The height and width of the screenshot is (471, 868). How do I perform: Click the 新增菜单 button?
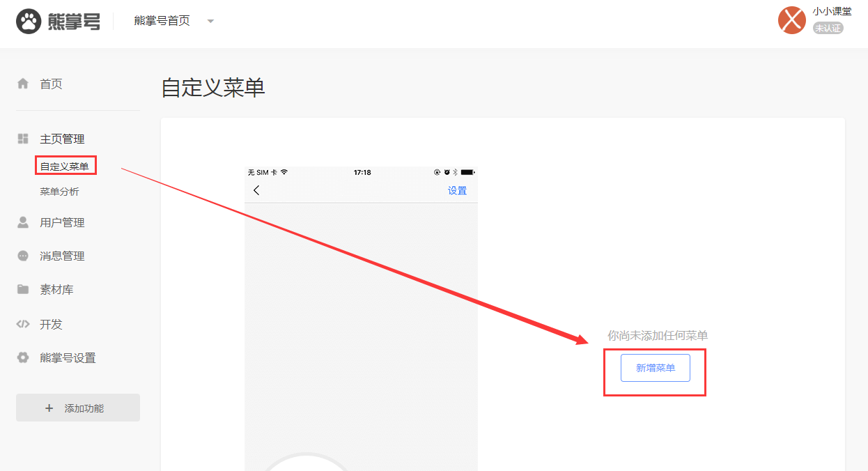point(656,368)
